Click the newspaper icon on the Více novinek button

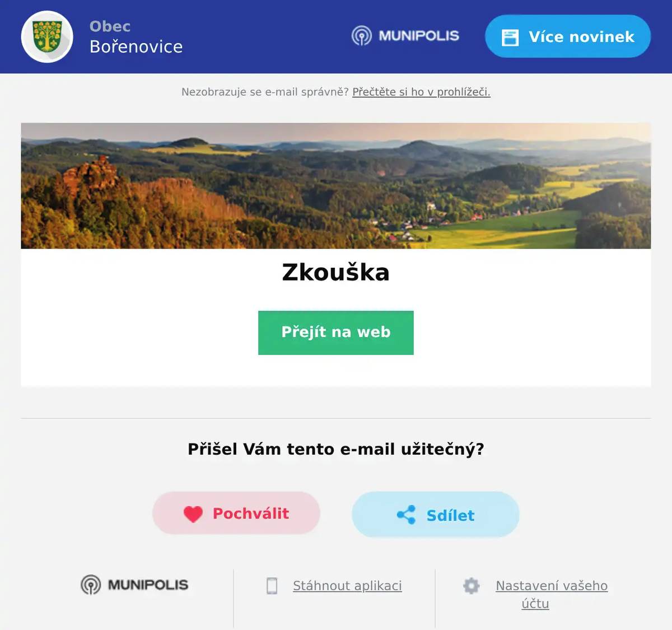pyautogui.click(x=510, y=37)
